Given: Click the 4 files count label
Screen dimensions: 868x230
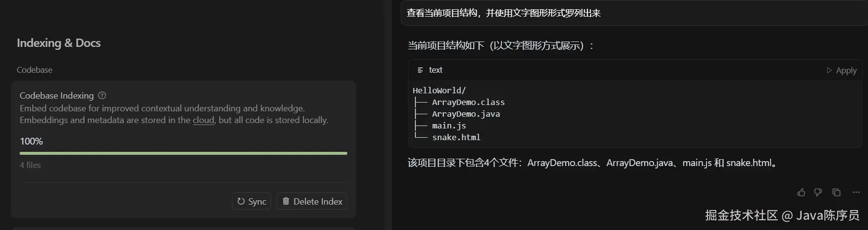Looking at the screenshot, I should pyautogui.click(x=30, y=165).
